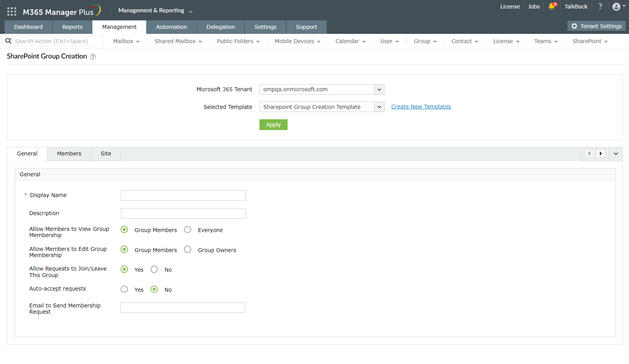Select the General sub-tab

pos(27,154)
